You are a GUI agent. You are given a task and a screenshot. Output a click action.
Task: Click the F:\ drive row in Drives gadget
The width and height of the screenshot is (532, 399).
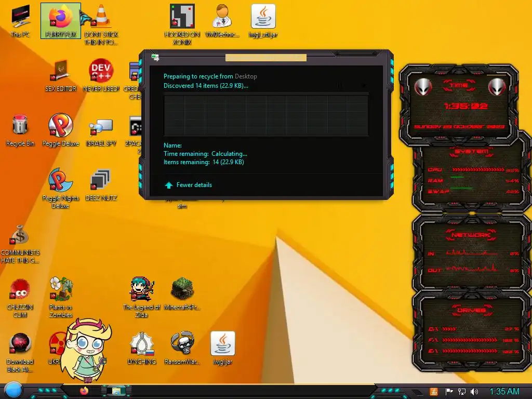(473, 340)
